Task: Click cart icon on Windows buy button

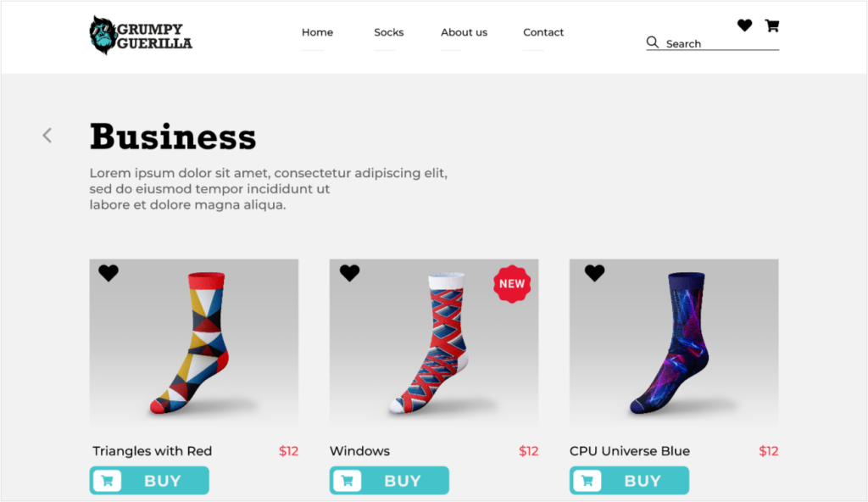Action: [x=348, y=481]
